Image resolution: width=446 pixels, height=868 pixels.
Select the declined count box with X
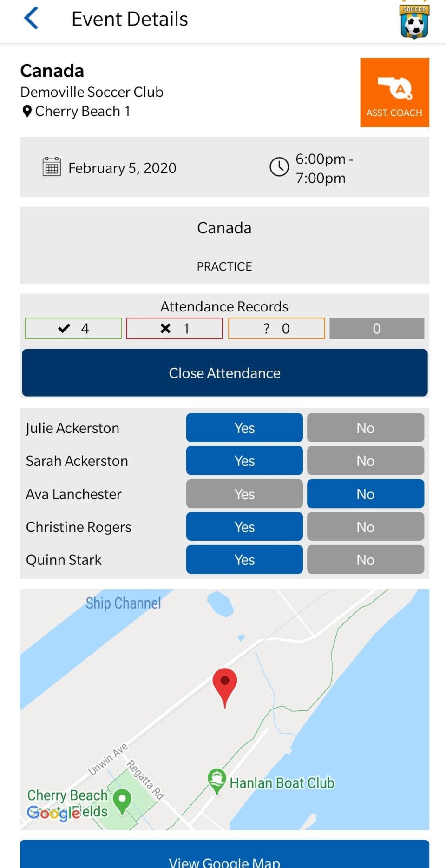point(175,329)
